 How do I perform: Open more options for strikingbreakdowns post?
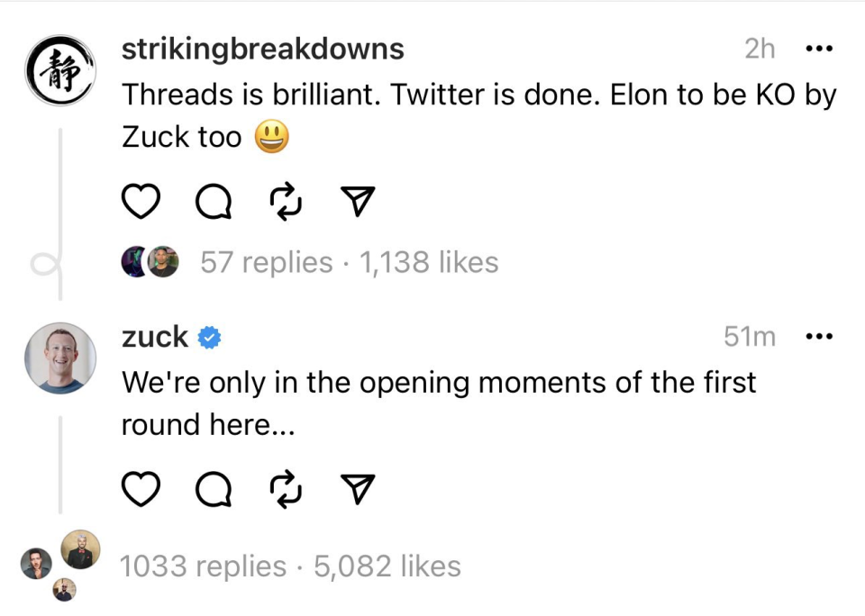point(818,49)
